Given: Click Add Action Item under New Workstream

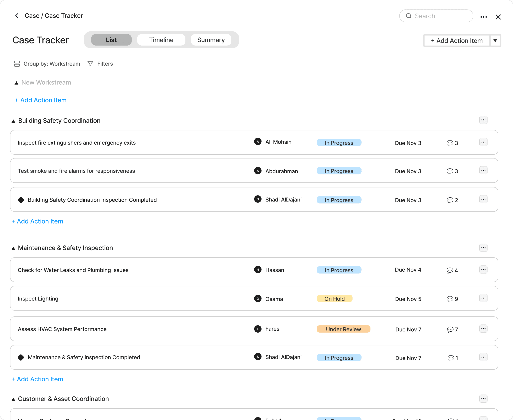Looking at the screenshot, I should tap(41, 100).
